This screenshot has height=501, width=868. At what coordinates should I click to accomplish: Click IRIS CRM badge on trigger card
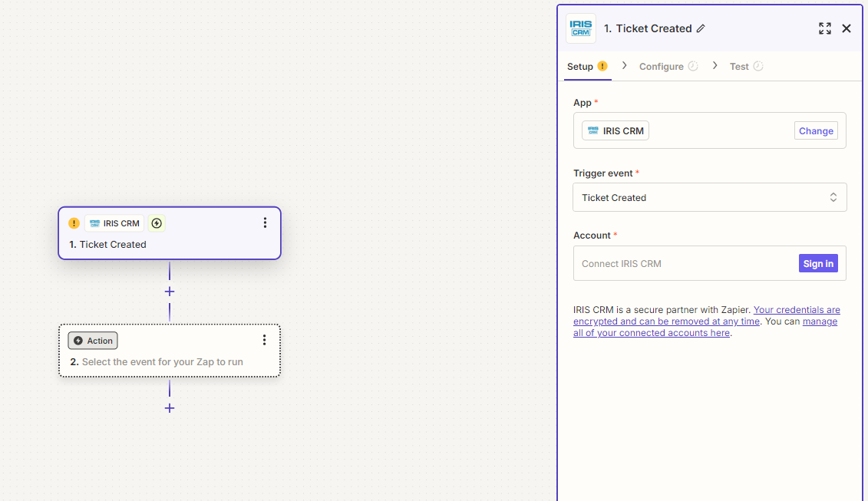(114, 223)
